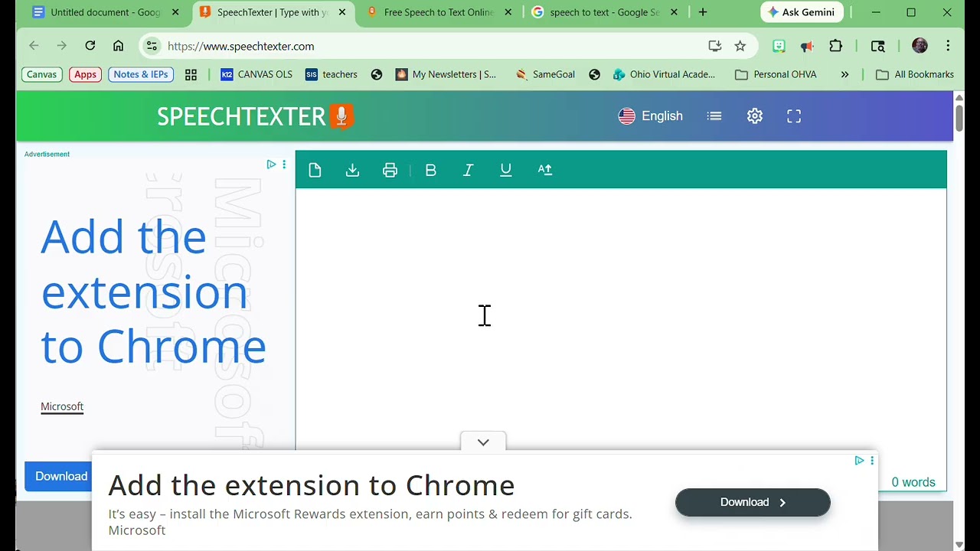Image resolution: width=980 pixels, height=551 pixels.
Task: Open the side panel search icon
Action: point(878,46)
